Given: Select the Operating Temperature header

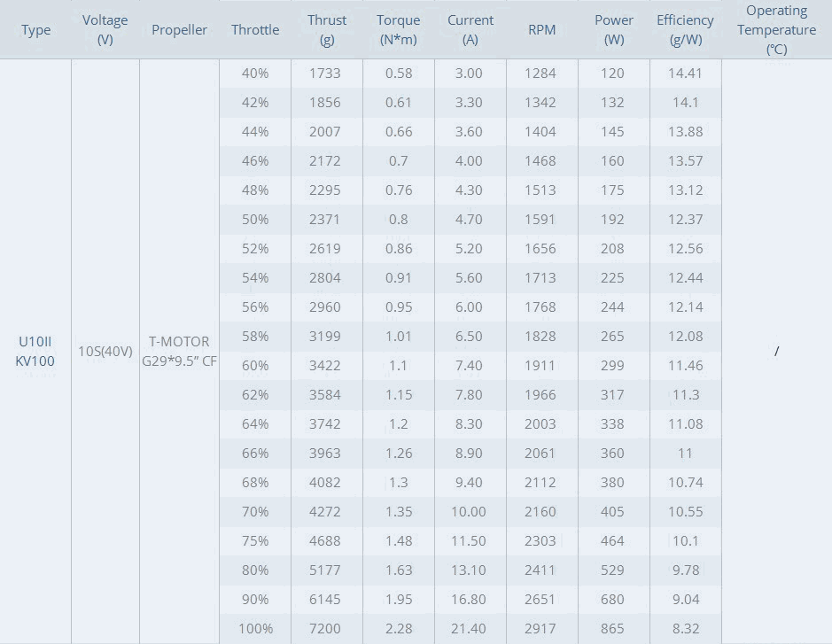Looking at the screenshot, I should pyautogui.click(x=776, y=30).
